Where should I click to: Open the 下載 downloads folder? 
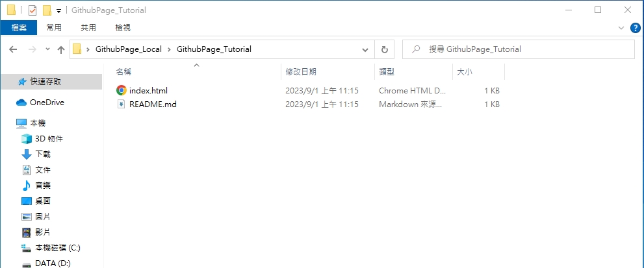[42, 154]
